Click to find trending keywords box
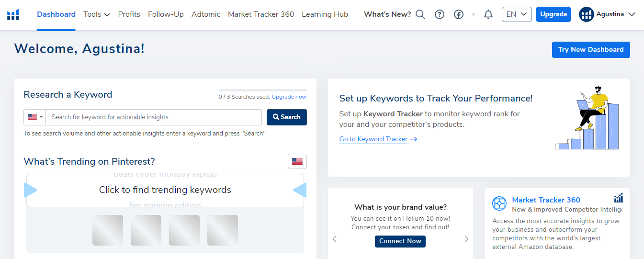The height and width of the screenshot is (259, 644). coord(165,190)
